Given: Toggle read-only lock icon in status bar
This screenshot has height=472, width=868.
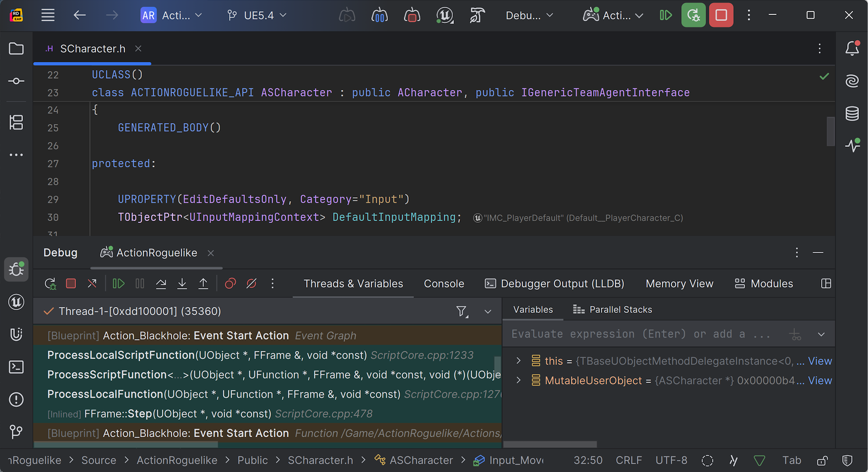Looking at the screenshot, I should [822, 460].
